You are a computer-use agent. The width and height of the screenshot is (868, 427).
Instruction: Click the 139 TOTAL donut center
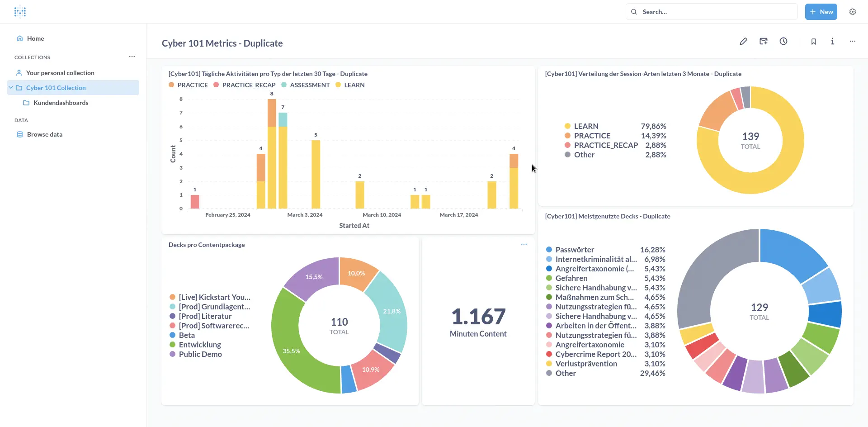pos(750,141)
